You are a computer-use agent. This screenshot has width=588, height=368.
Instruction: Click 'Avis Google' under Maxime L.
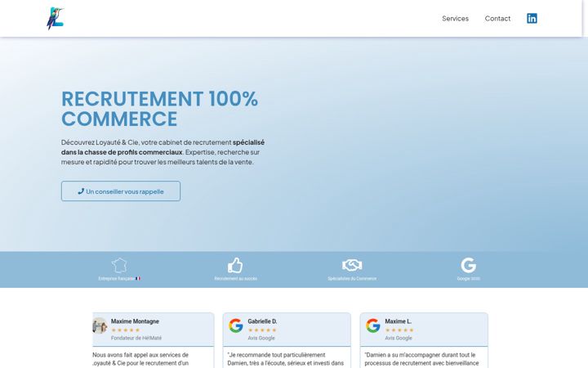point(399,338)
